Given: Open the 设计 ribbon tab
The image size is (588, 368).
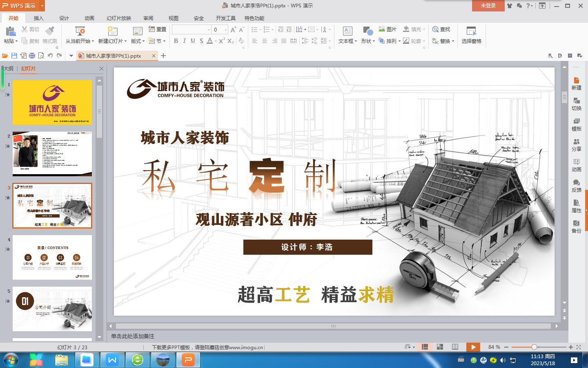Looking at the screenshot, I should click(x=64, y=18).
